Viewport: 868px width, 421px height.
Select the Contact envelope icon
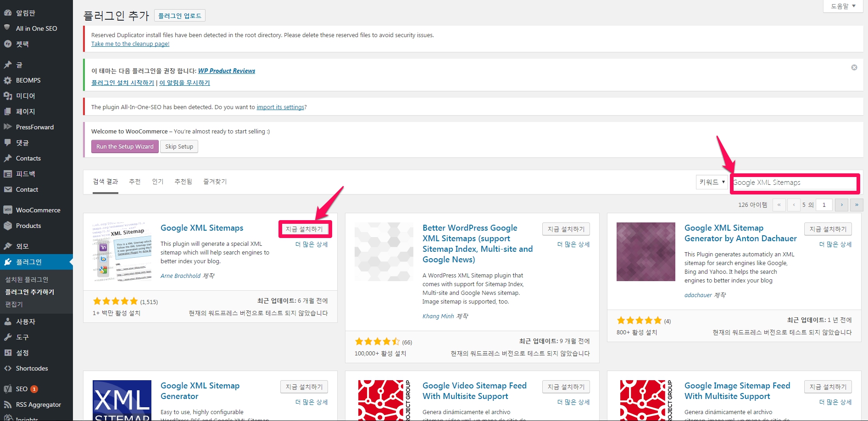pos(8,189)
